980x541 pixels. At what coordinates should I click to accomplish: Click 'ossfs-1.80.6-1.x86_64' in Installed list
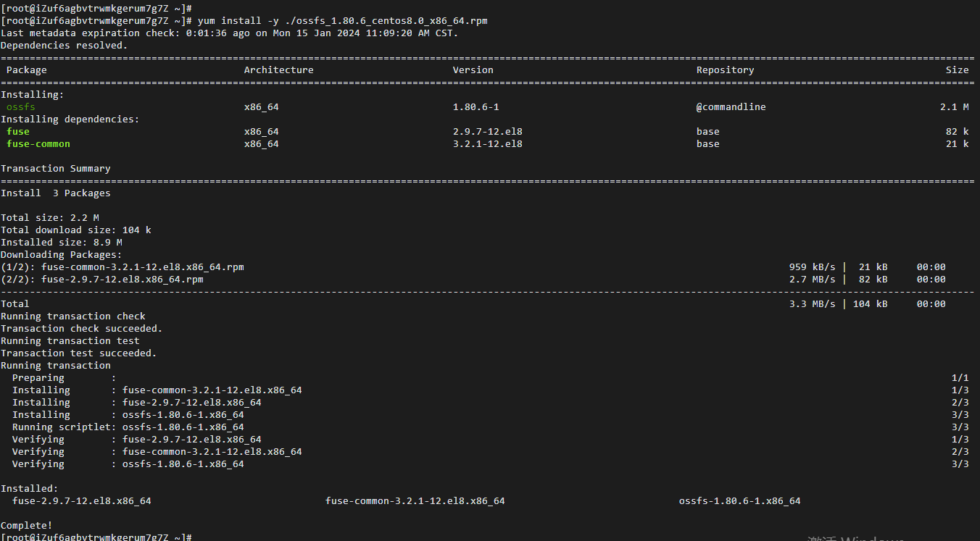[x=740, y=500]
